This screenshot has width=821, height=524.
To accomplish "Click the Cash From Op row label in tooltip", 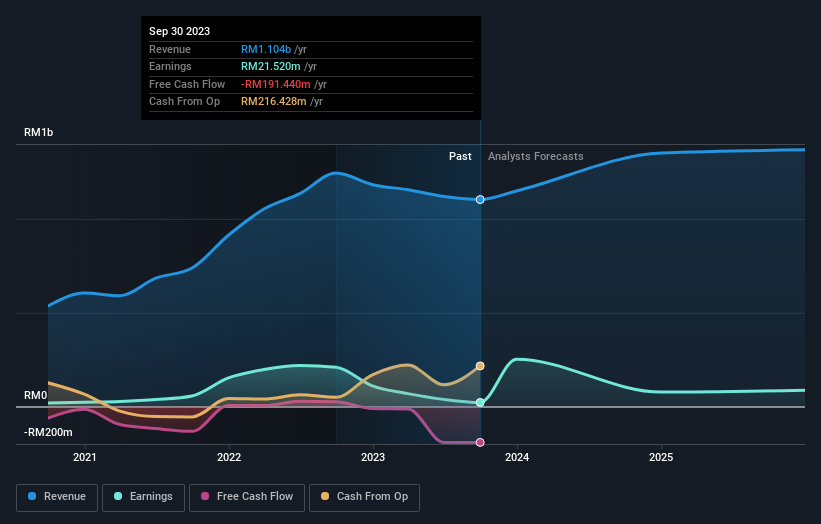I will pos(184,102).
